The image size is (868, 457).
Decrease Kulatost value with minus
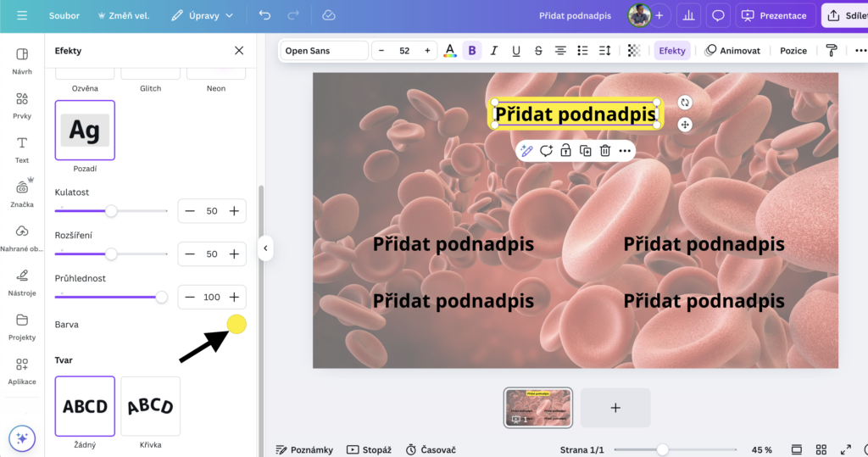click(x=190, y=211)
